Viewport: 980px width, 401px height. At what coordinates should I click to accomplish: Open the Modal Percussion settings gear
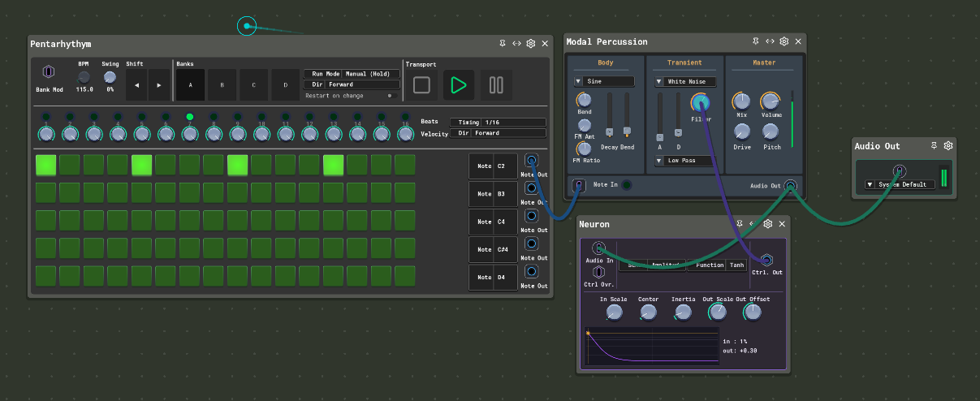(x=784, y=41)
